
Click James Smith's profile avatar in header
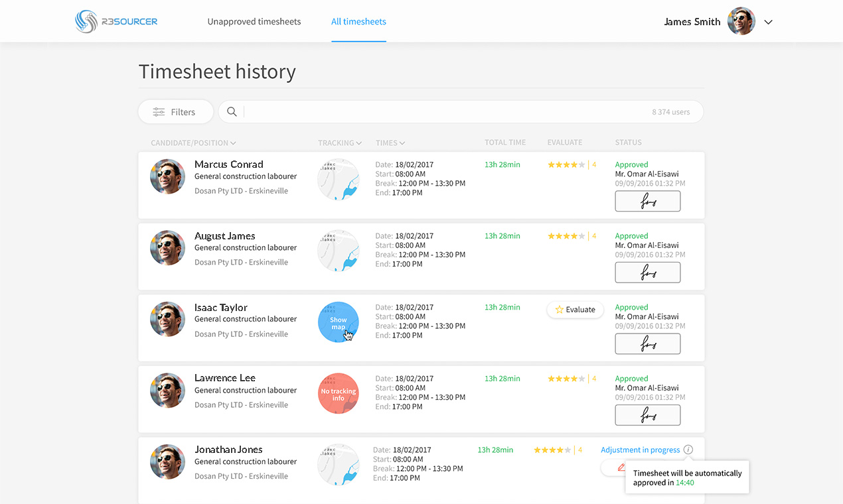tap(741, 21)
